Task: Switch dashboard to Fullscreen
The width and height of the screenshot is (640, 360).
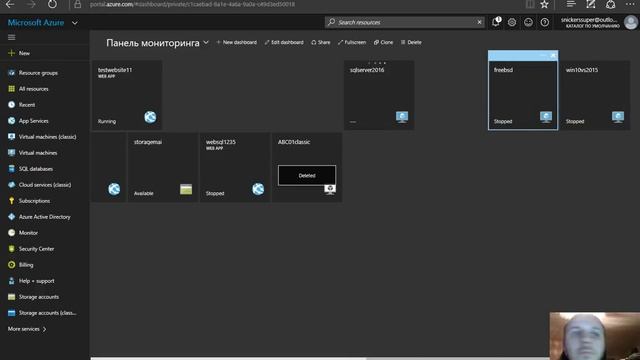Action: 352,42
